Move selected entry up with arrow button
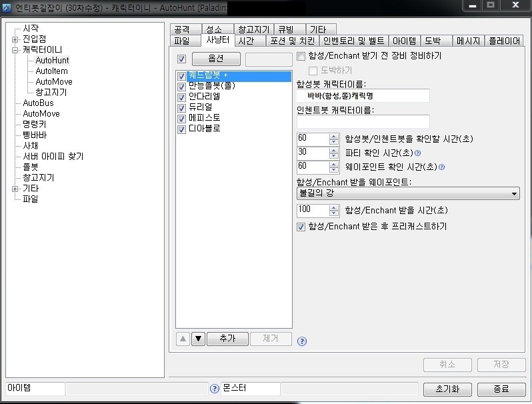 click(183, 339)
